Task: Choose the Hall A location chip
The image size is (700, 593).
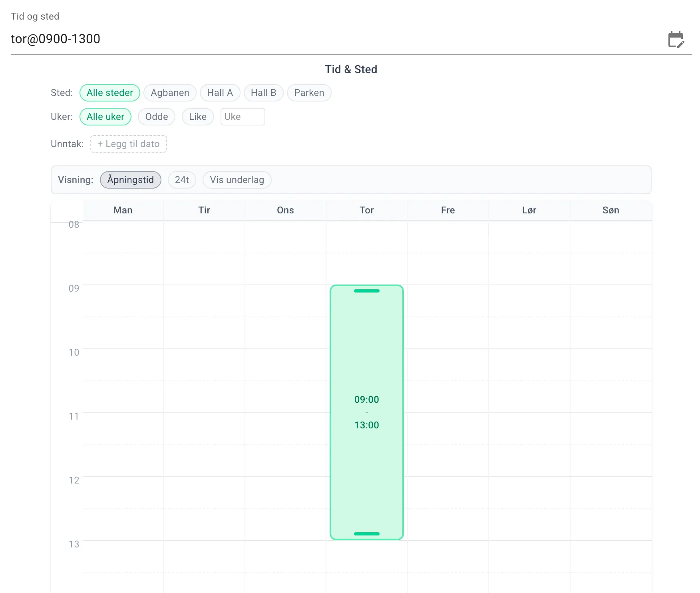Action: pyautogui.click(x=220, y=93)
